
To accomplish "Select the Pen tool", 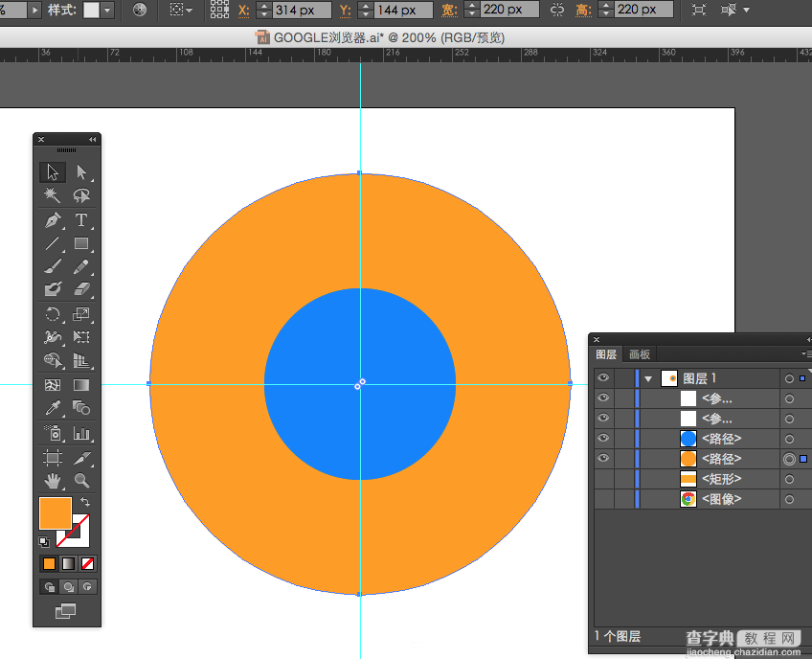I will point(53,220).
